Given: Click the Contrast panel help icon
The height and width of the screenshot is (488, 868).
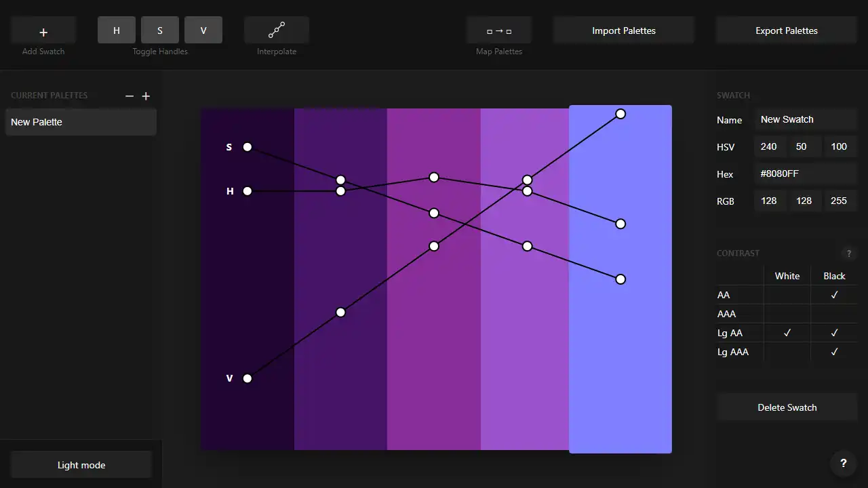Looking at the screenshot, I should coord(849,253).
